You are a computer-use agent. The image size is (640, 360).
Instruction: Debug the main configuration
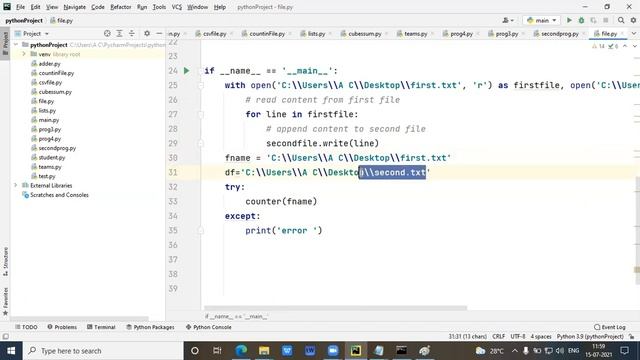click(581, 20)
